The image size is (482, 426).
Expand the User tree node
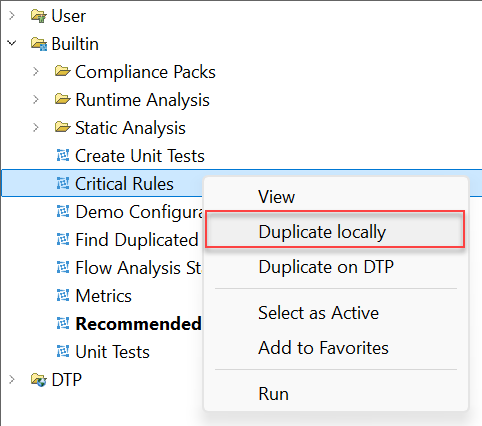12,16
